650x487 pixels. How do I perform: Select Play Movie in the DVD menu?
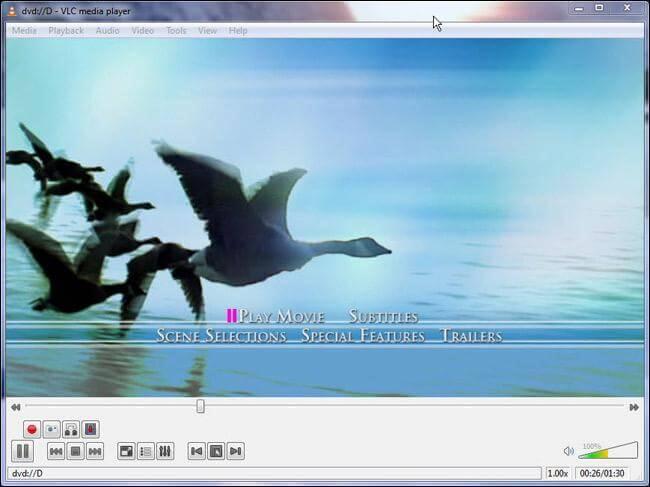tap(281, 316)
